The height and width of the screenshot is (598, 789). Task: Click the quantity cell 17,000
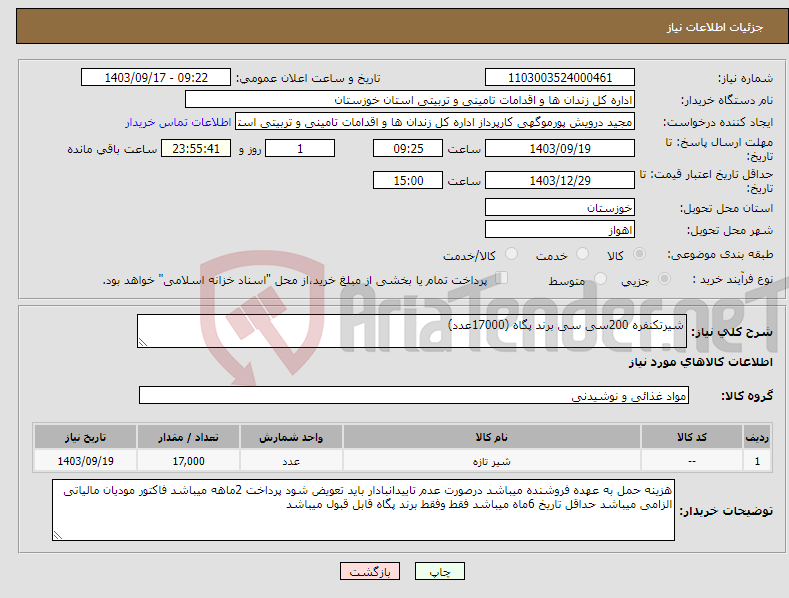click(188, 461)
